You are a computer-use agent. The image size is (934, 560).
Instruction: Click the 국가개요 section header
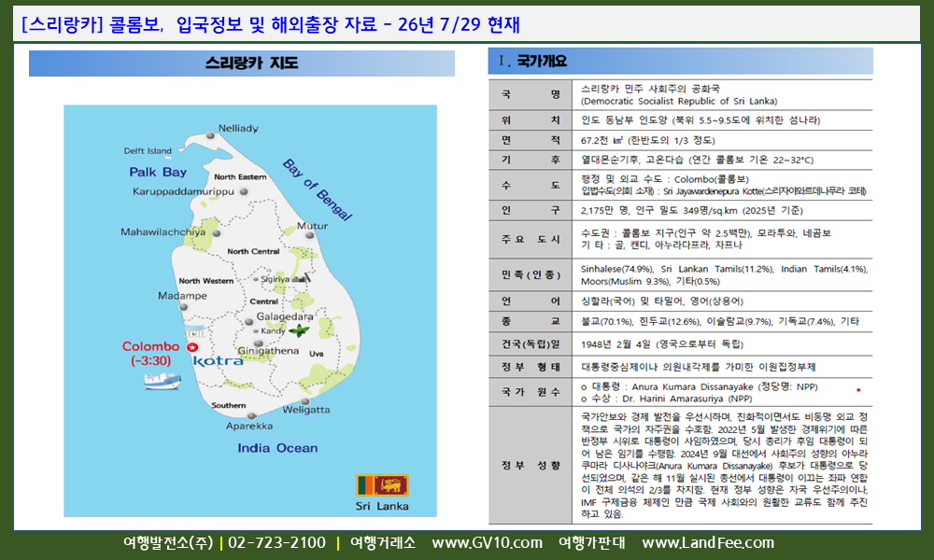pos(533,61)
